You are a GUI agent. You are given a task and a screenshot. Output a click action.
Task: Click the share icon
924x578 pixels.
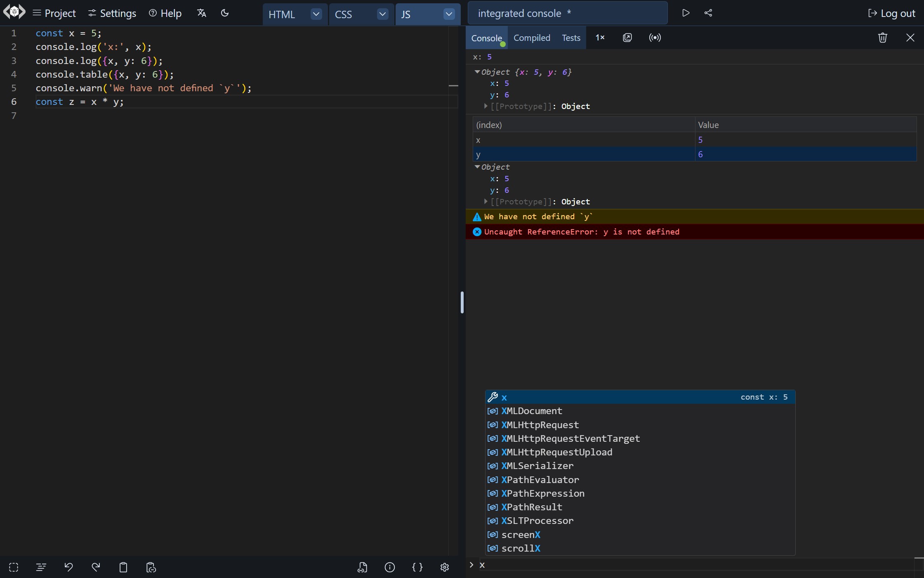[708, 13]
